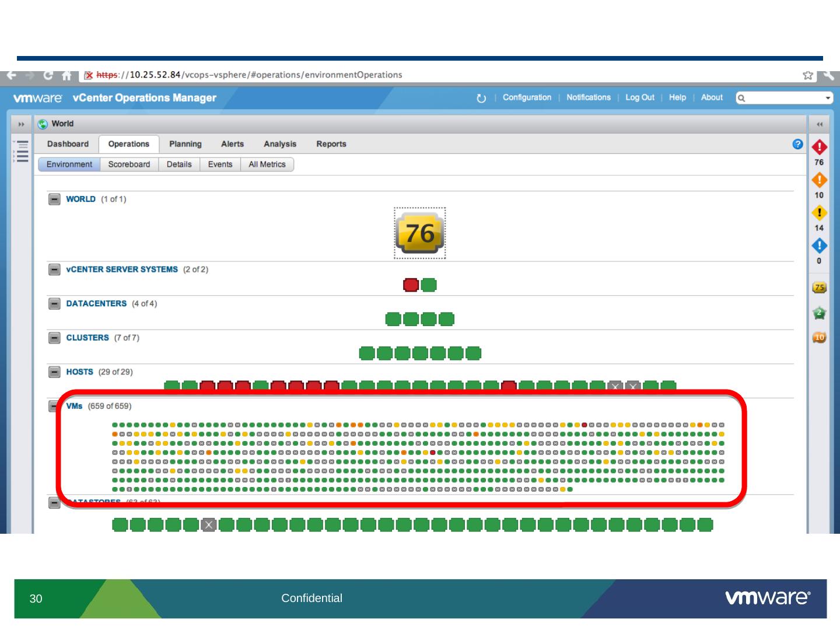Switch to All Metrics view toggle
The width and height of the screenshot is (840, 630).
[x=267, y=164]
